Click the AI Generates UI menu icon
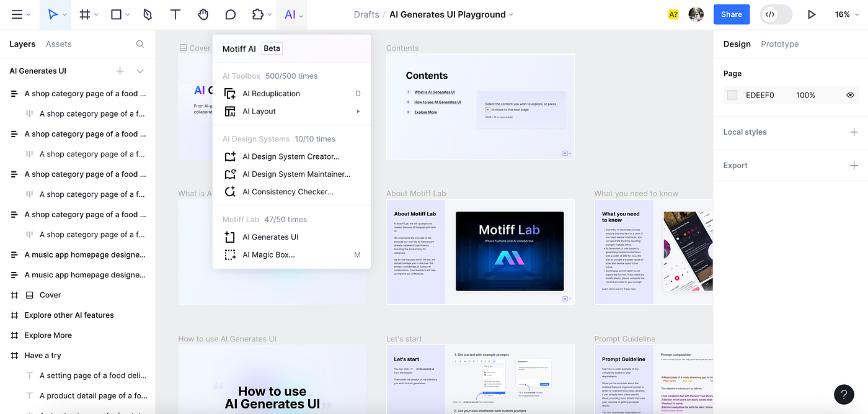868x414 pixels. click(x=230, y=237)
